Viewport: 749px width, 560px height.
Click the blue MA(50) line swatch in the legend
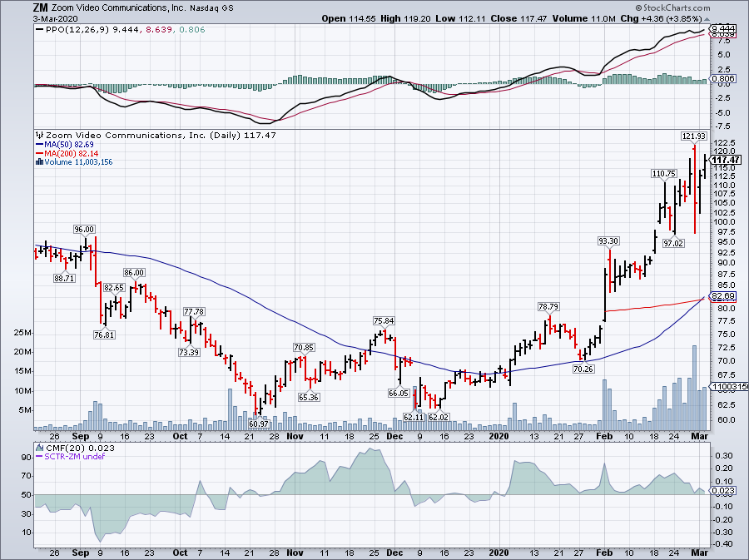pos(39,145)
